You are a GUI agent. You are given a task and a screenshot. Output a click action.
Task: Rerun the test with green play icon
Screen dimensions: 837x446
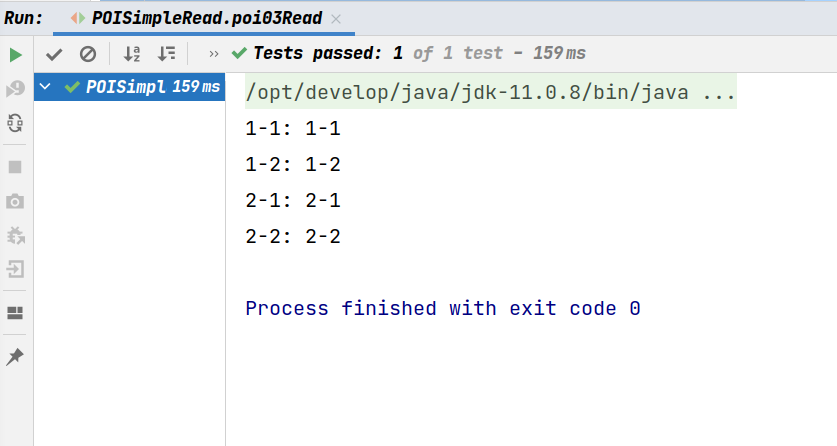[x=15, y=55]
